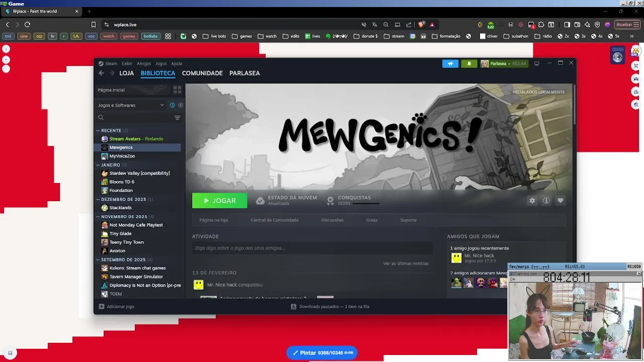
Task: Click the Atualizar browser button
Action: coord(627,24)
